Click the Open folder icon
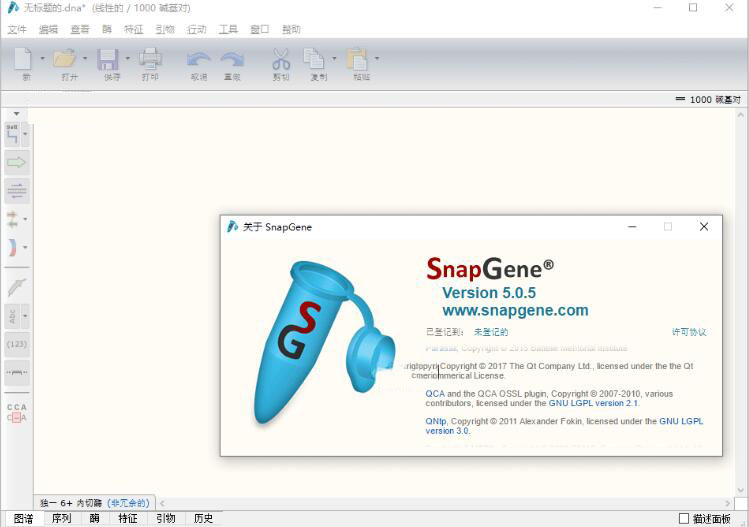The image size is (749, 527). (x=65, y=60)
